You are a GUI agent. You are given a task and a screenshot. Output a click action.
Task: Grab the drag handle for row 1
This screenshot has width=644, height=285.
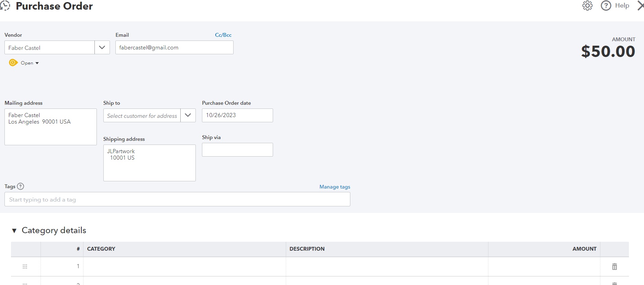(25, 266)
